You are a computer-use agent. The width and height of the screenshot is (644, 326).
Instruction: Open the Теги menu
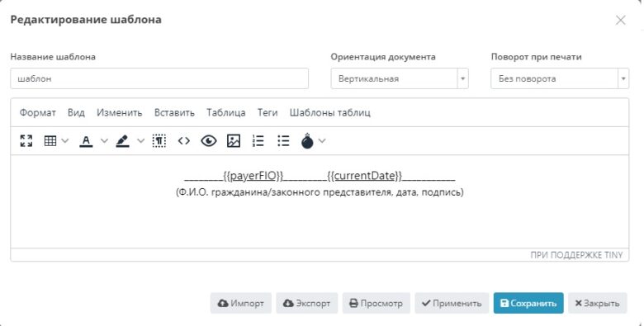tap(268, 112)
